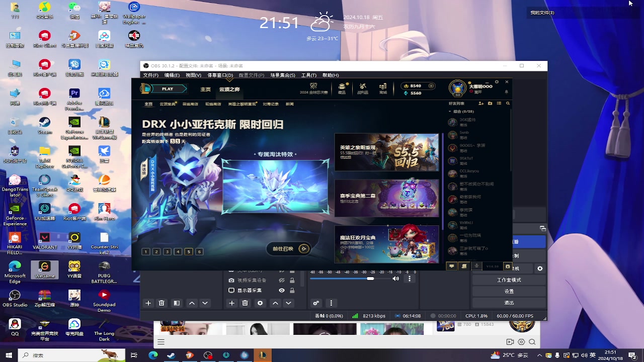644x362 pixels.
Task: Open OBS 编辑(E) menu
Action: [172, 75]
